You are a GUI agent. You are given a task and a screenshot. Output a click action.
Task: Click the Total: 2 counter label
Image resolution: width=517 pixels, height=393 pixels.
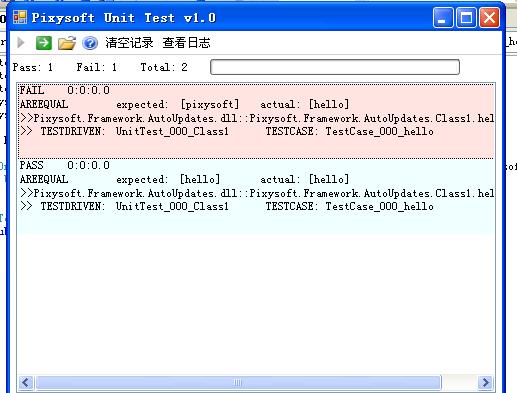click(164, 67)
